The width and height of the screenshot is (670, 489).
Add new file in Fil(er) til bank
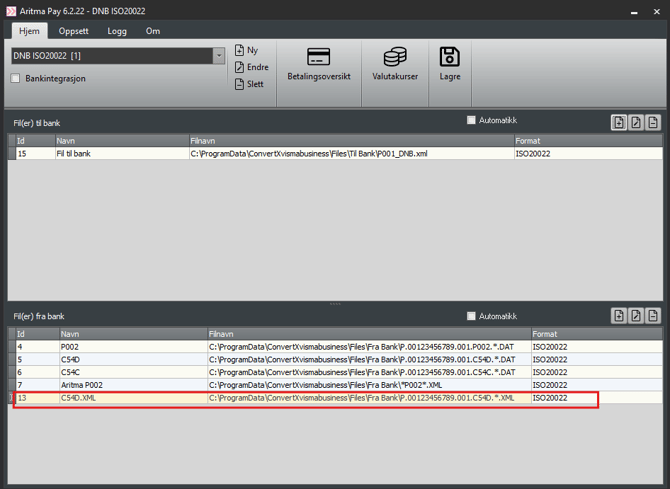[620, 122]
